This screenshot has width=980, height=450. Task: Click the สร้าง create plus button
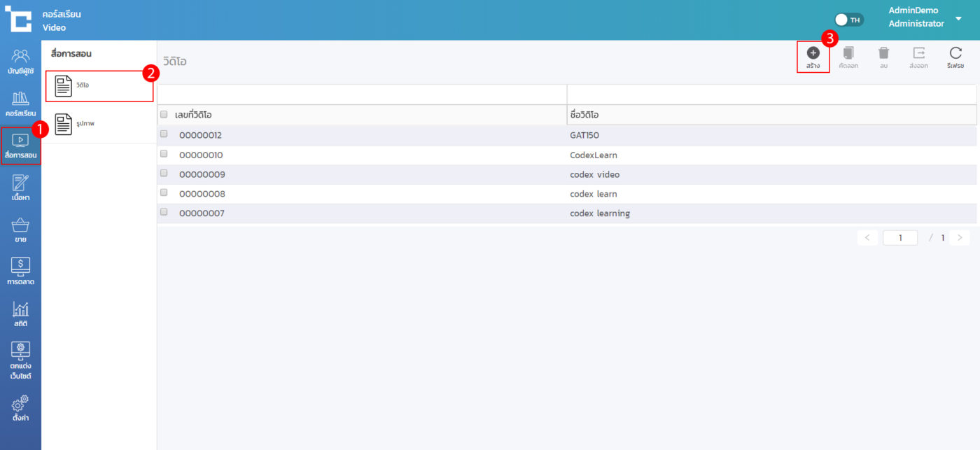[813, 57]
